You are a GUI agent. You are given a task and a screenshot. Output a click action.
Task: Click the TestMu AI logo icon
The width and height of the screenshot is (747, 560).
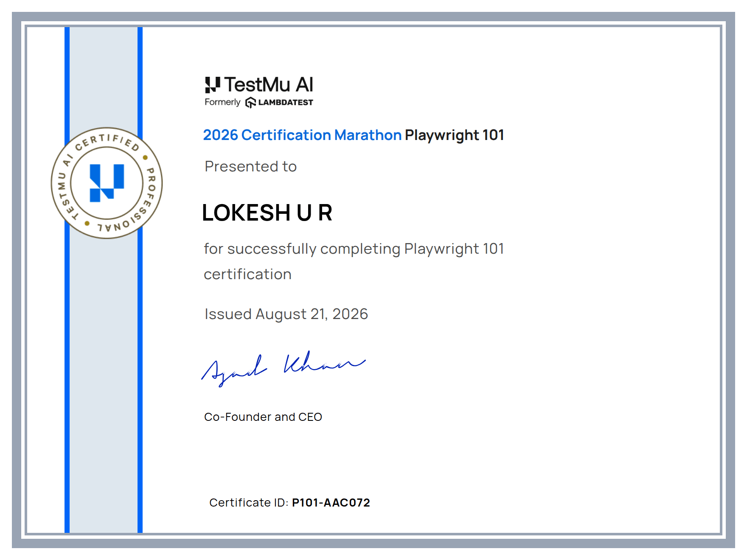(213, 85)
